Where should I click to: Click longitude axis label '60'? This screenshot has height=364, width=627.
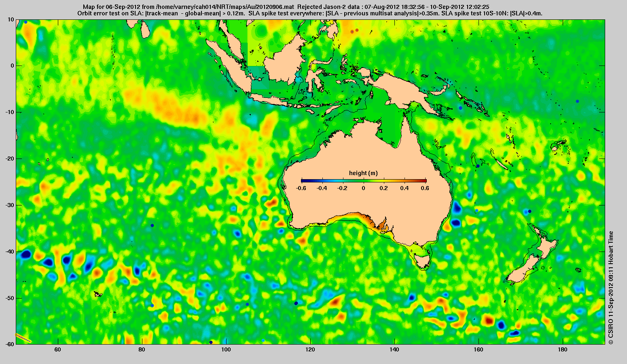point(57,350)
